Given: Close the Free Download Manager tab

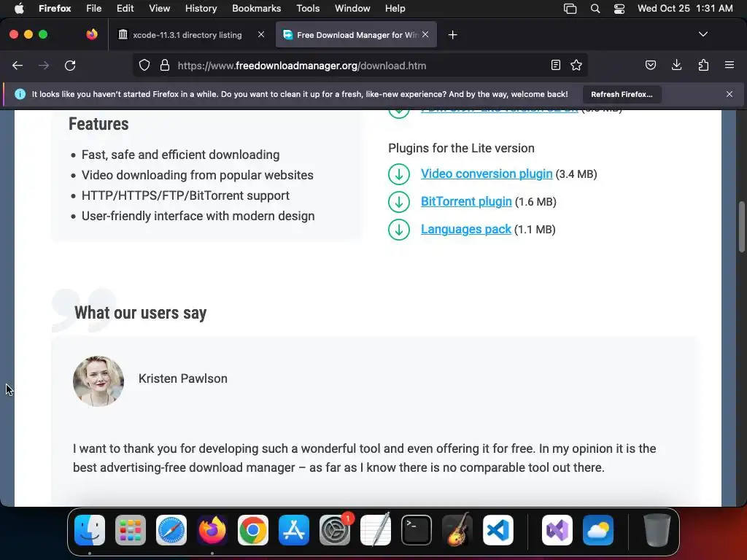Looking at the screenshot, I should [x=425, y=34].
